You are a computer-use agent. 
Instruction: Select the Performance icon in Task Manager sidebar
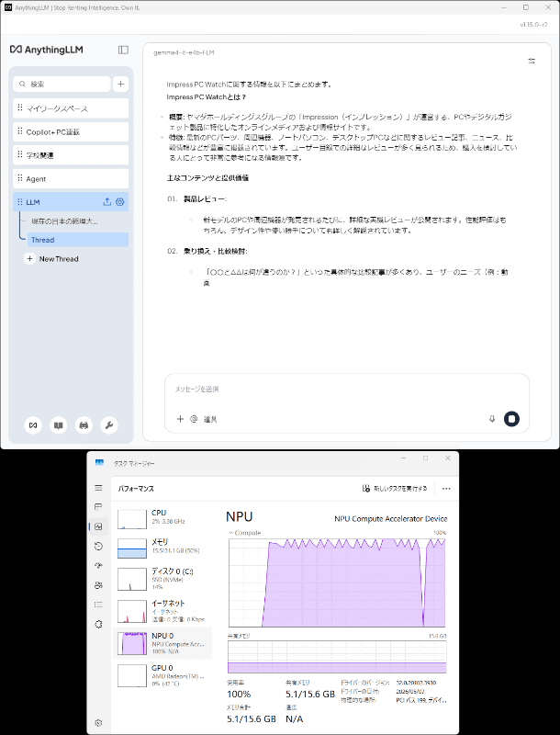(98, 526)
